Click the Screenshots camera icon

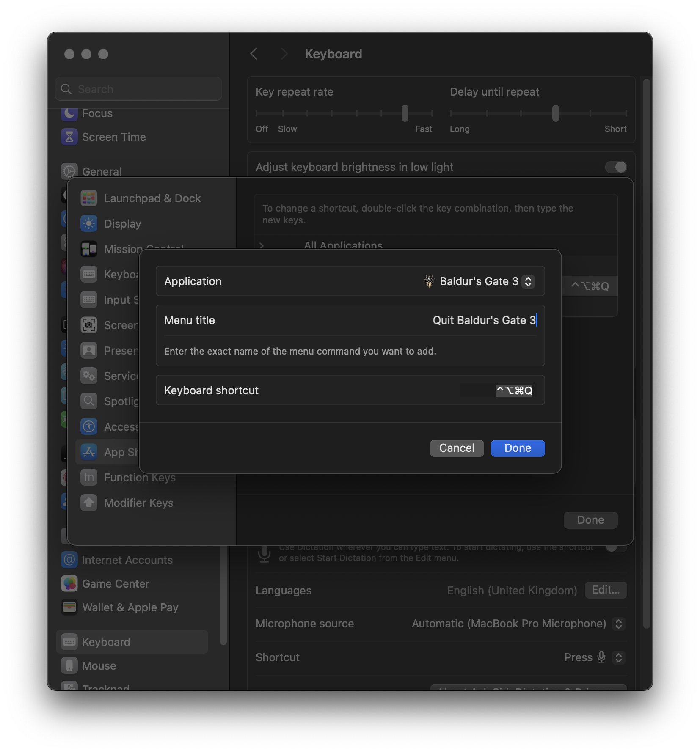point(89,325)
